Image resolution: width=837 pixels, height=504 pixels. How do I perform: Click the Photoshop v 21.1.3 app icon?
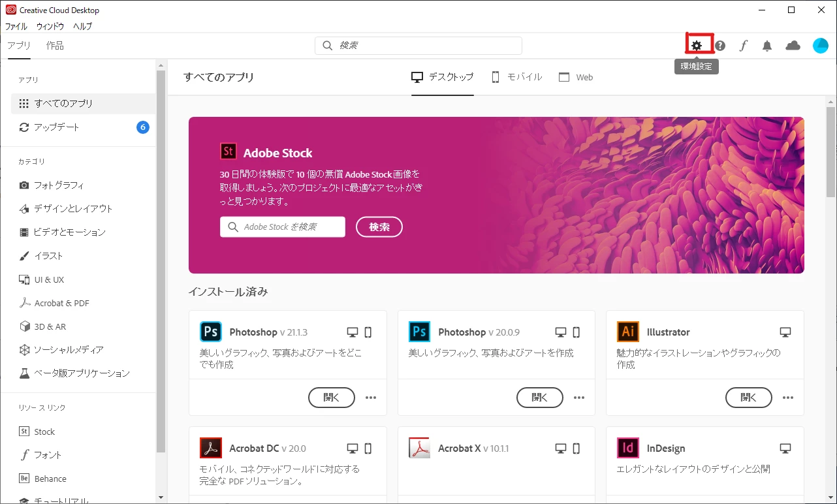pyautogui.click(x=211, y=332)
